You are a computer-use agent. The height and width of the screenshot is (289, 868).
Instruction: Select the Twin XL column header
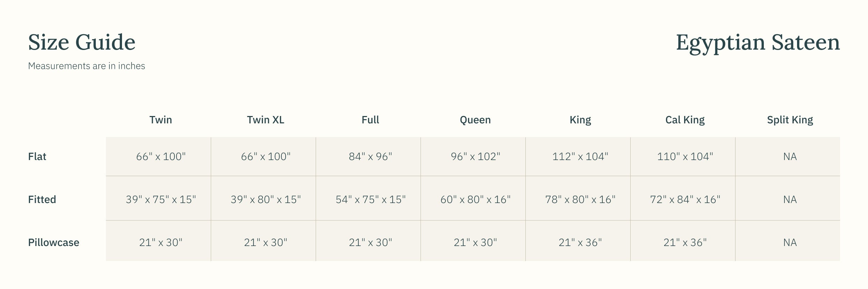[x=265, y=120]
